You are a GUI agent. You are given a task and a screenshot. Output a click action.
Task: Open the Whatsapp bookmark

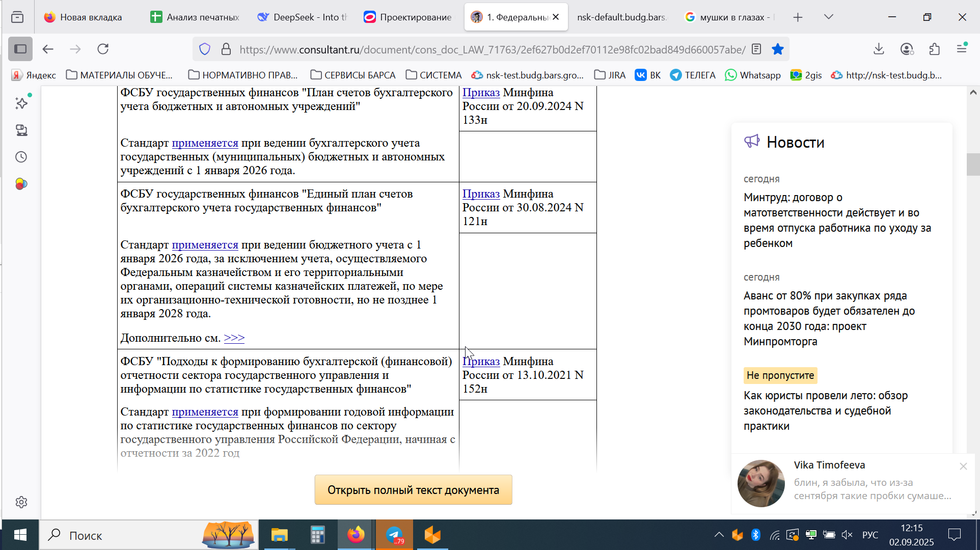pyautogui.click(x=753, y=75)
